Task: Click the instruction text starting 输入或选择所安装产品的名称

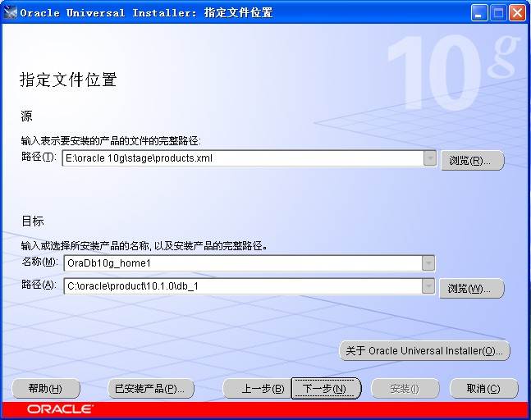Action: (144, 245)
